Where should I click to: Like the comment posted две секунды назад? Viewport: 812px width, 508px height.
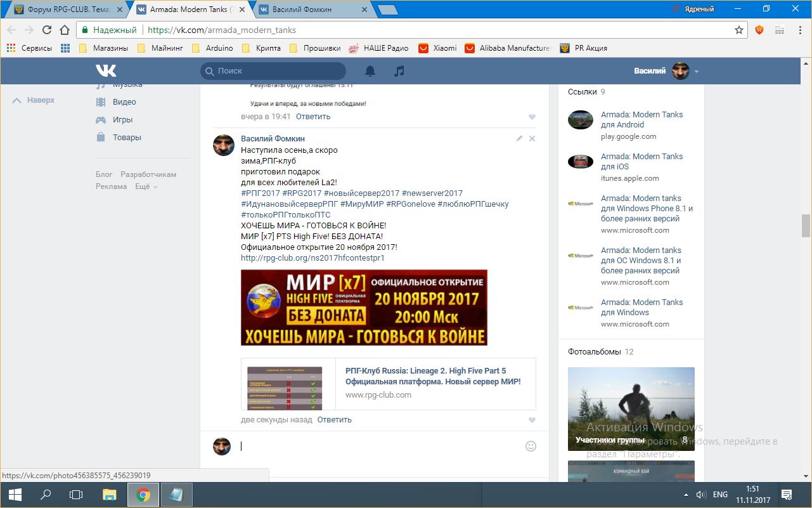[x=532, y=420]
